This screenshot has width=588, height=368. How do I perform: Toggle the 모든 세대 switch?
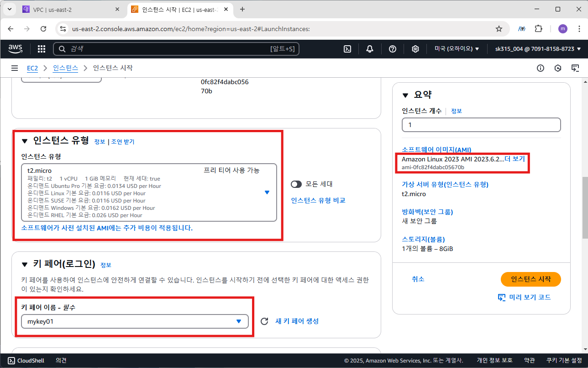[x=296, y=184]
